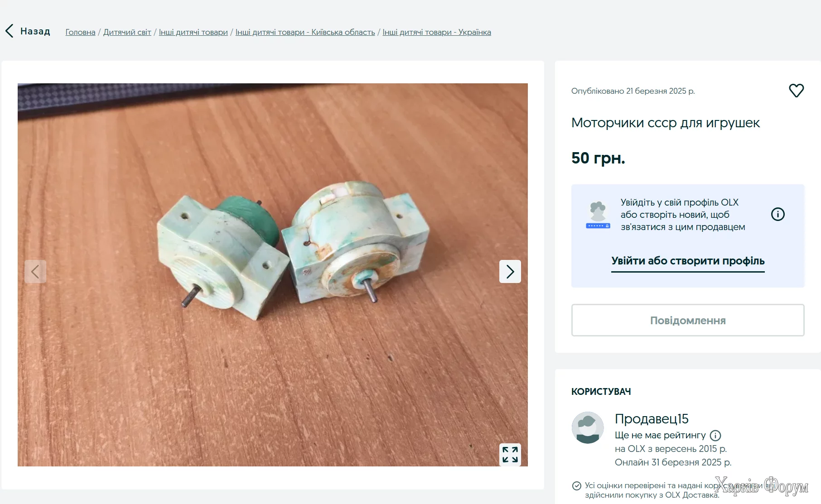Click info icon beside seller rating

click(x=715, y=436)
